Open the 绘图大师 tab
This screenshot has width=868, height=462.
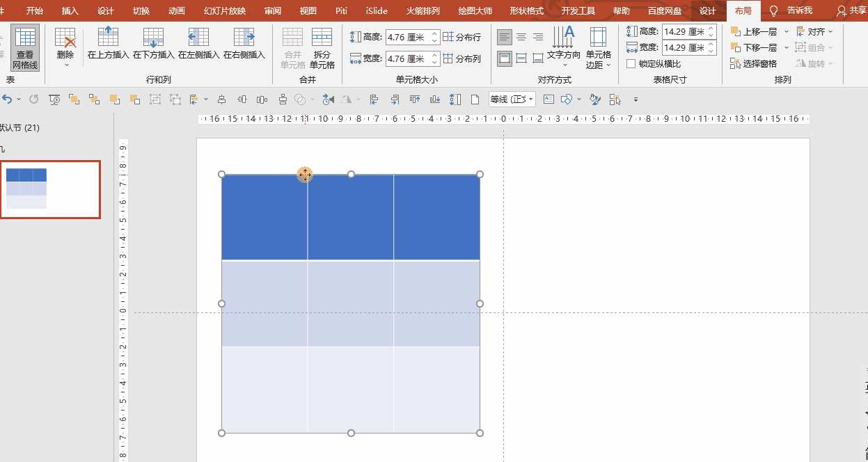(475, 10)
